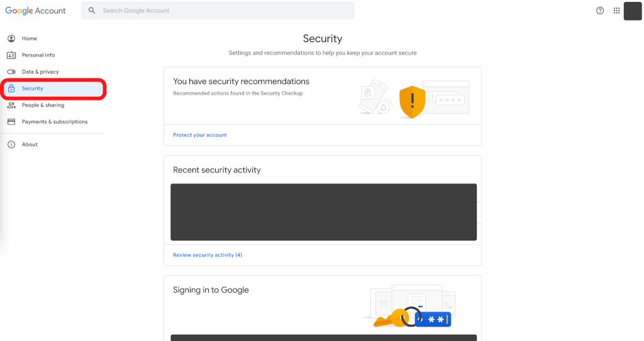
Task: Open the Google apps grid
Action: [x=616, y=11]
